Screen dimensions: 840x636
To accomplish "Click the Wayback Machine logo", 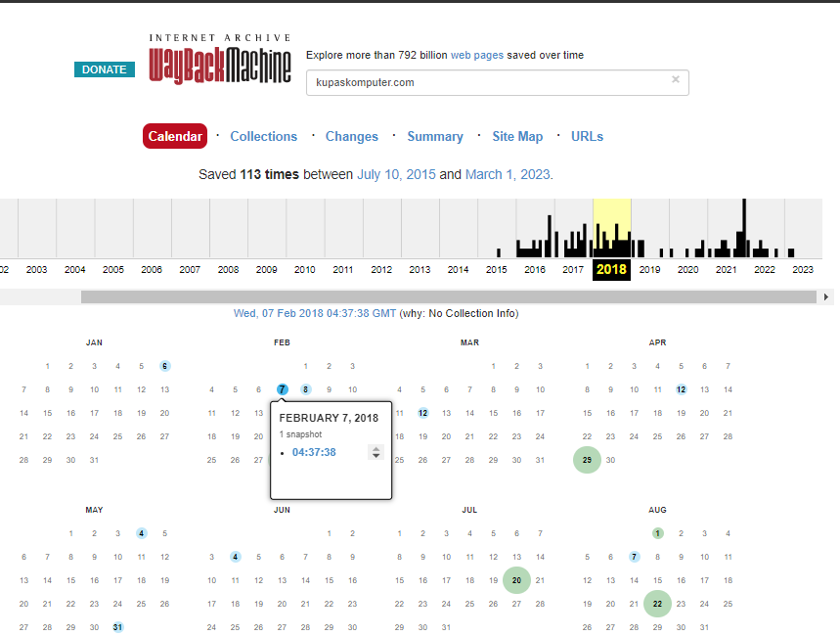I will coord(220,59).
